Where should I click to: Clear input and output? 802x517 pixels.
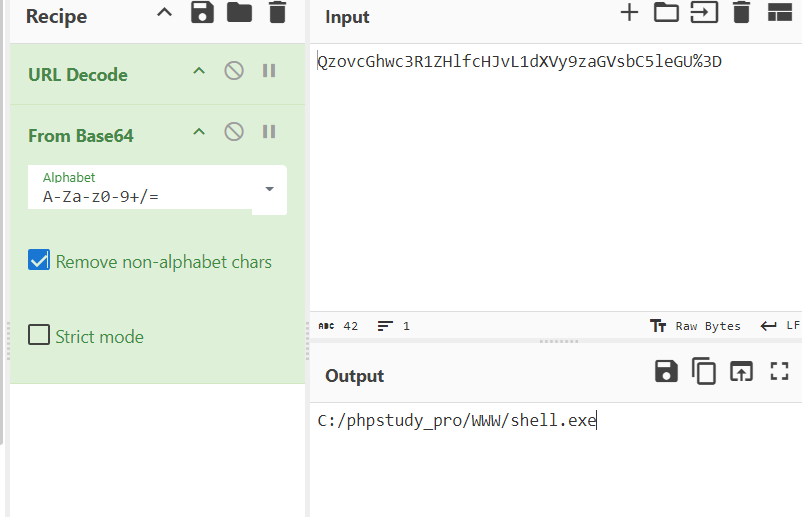pos(741,13)
